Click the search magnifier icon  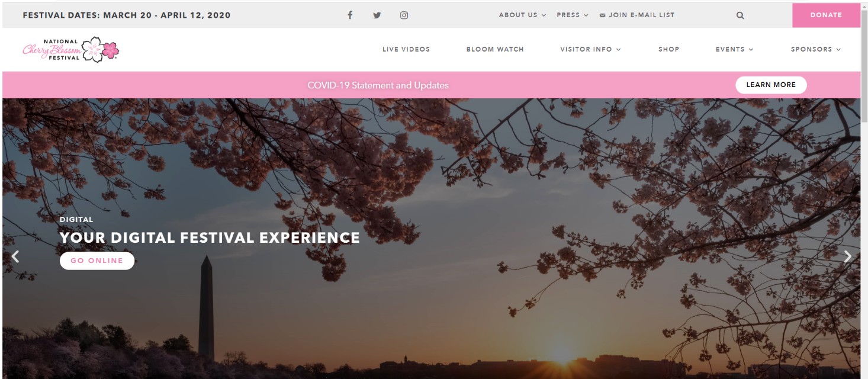click(740, 15)
